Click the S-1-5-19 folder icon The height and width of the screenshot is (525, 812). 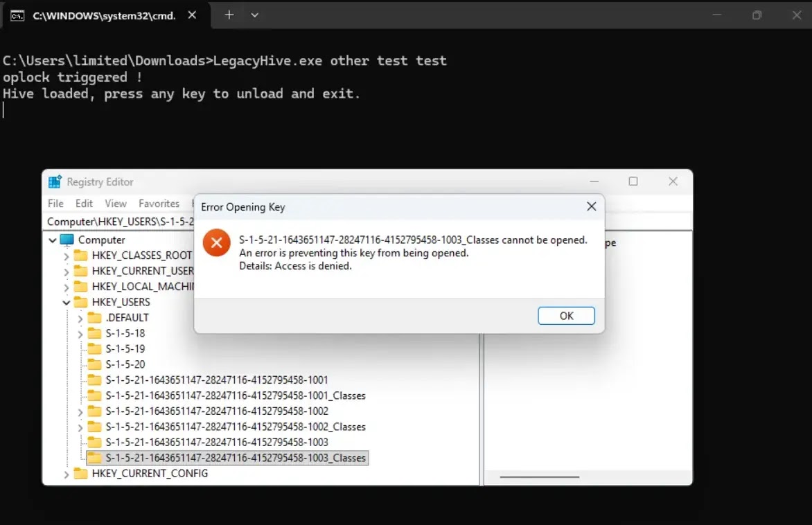coord(95,348)
